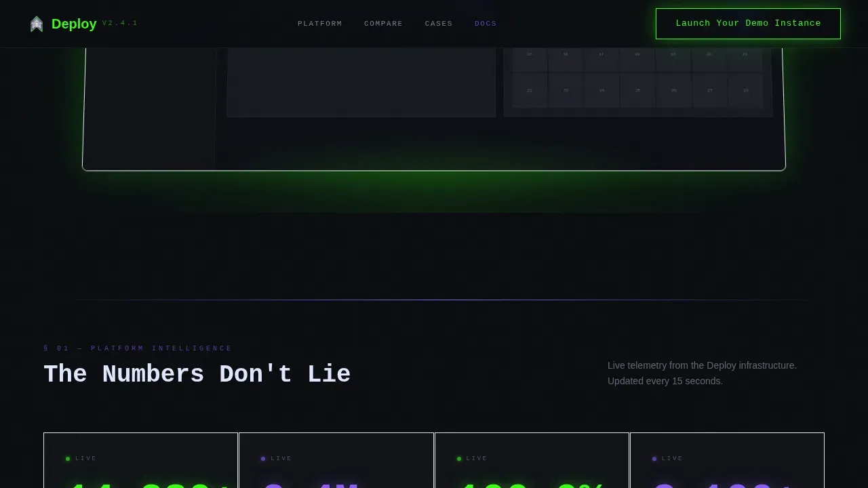Click the Live telemetry description text
Image resolution: width=868 pixels, height=488 pixels.
[702, 365]
